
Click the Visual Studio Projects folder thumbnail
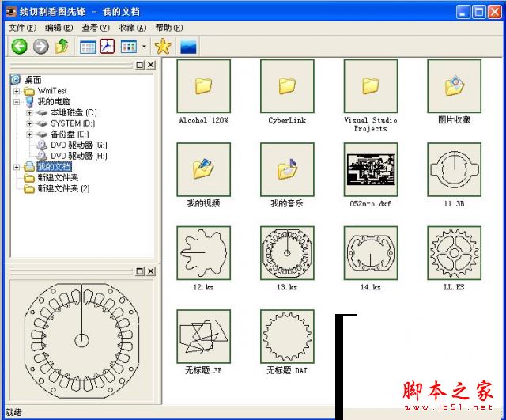point(371,86)
